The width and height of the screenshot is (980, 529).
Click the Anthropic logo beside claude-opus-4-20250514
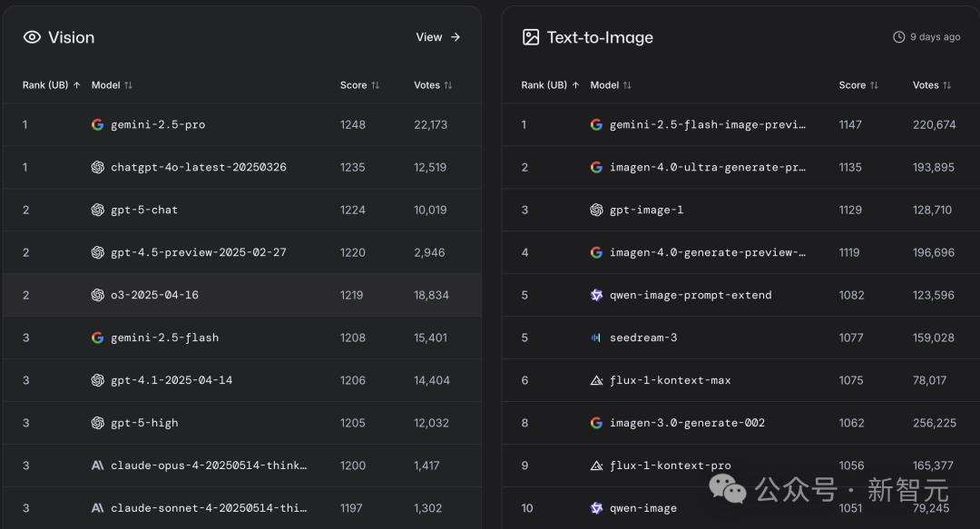coord(97,465)
